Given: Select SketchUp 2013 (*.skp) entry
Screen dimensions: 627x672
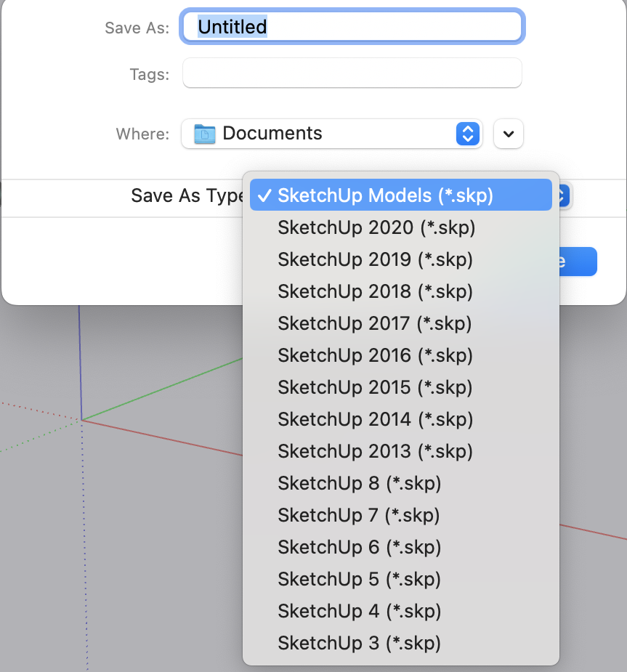Looking at the screenshot, I should (x=375, y=451).
